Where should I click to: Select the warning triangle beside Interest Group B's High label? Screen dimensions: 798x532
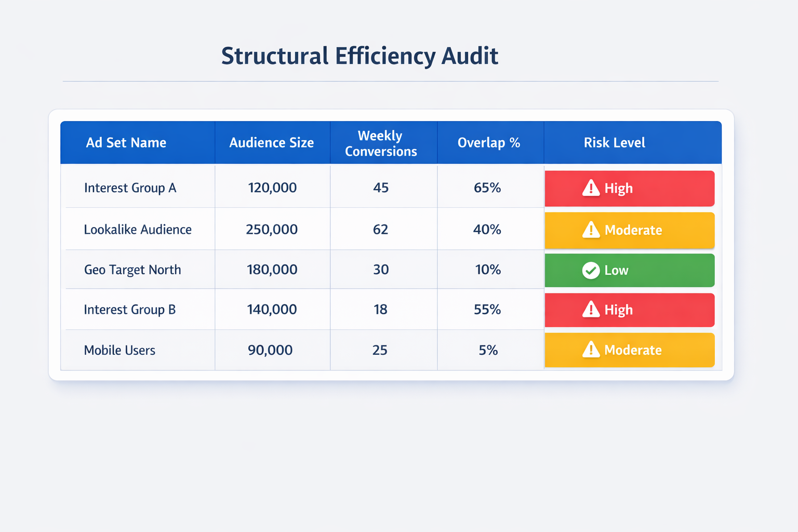pos(591,310)
